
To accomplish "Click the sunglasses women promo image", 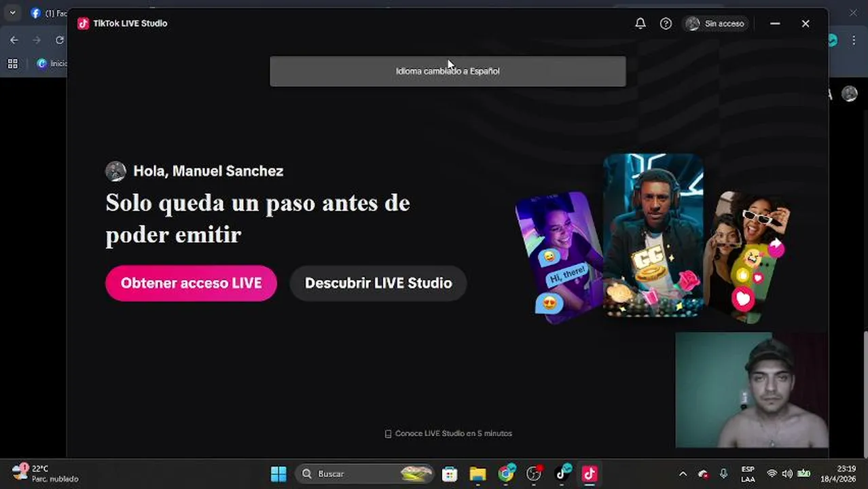I will 747,258.
